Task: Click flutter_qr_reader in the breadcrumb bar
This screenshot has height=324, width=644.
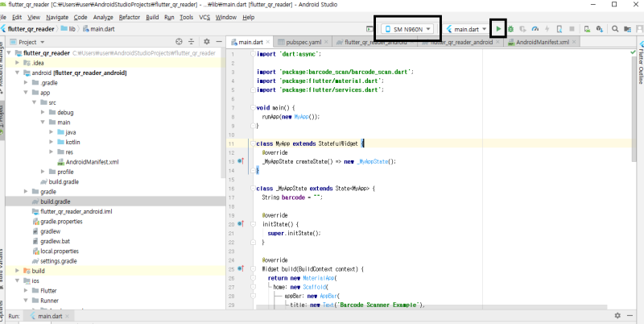Action: (x=31, y=29)
